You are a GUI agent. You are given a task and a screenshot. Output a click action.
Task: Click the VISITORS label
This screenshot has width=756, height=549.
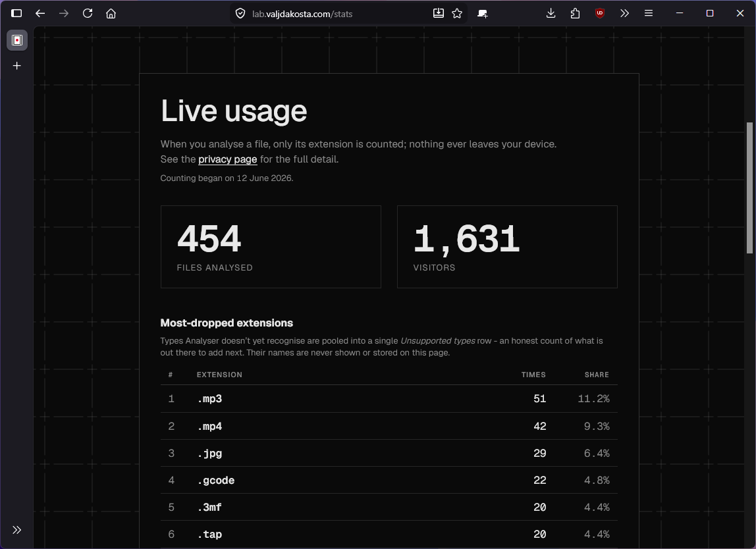tap(434, 267)
